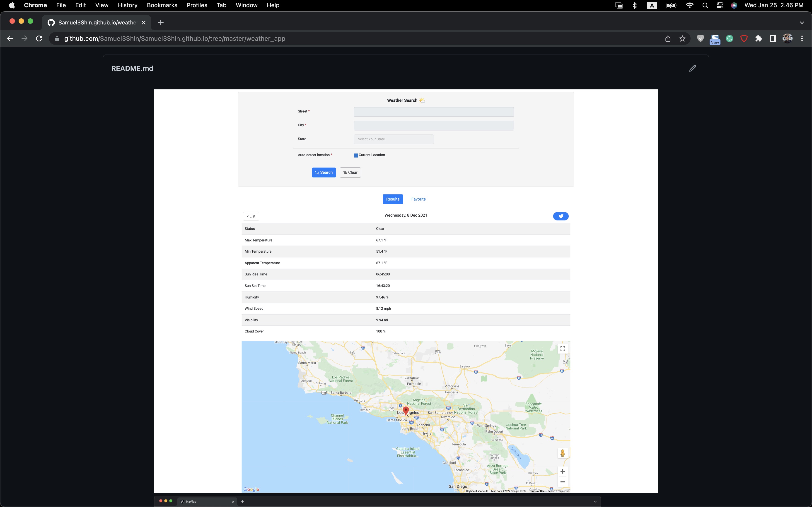
Task: Click the blue Search button
Action: point(324,172)
